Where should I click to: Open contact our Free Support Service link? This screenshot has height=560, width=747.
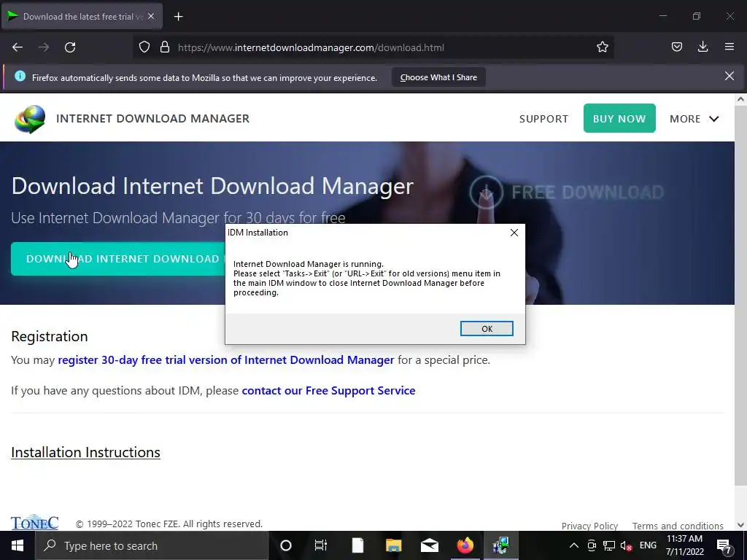329,391
